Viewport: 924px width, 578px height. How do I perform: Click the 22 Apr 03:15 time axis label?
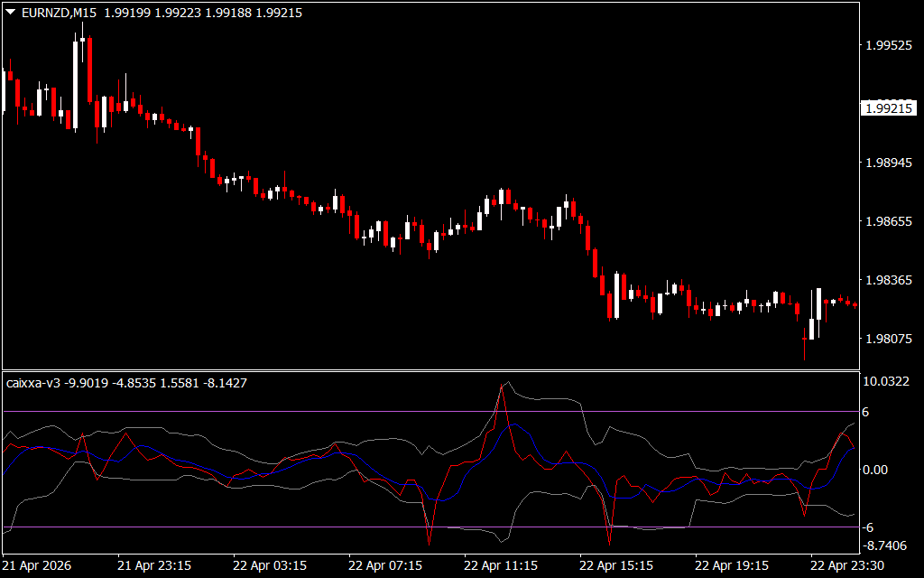pos(270,565)
